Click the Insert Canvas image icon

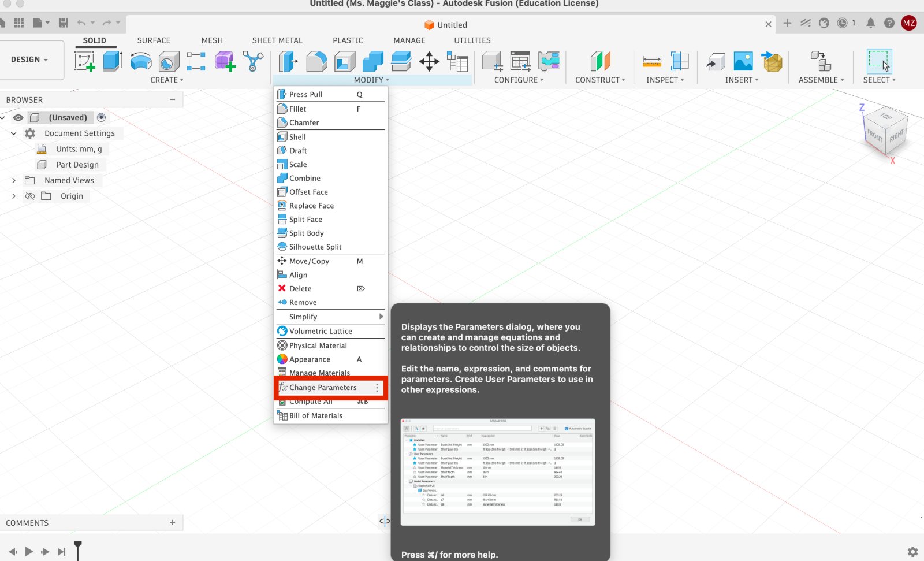click(x=743, y=61)
